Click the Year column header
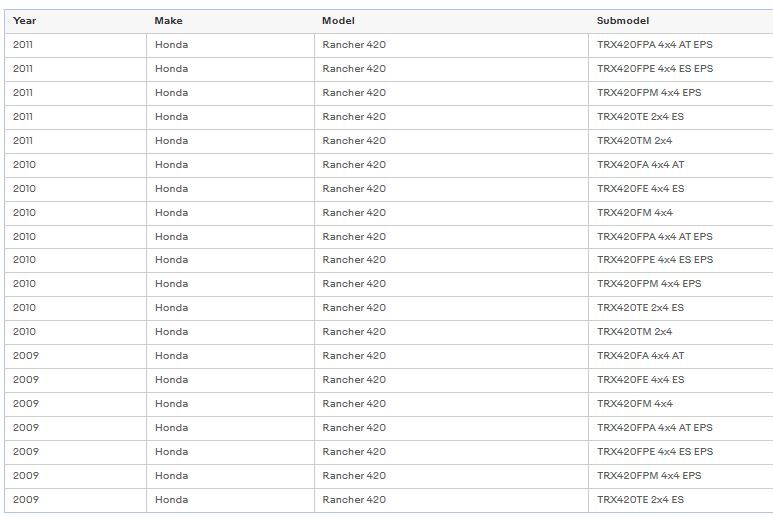This screenshot has height=517, width=773. click(x=25, y=21)
